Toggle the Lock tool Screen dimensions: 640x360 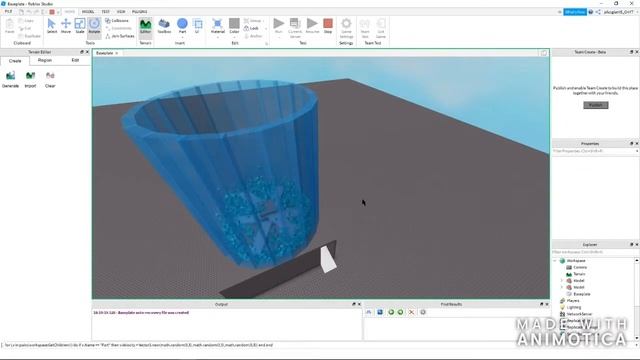point(251,28)
